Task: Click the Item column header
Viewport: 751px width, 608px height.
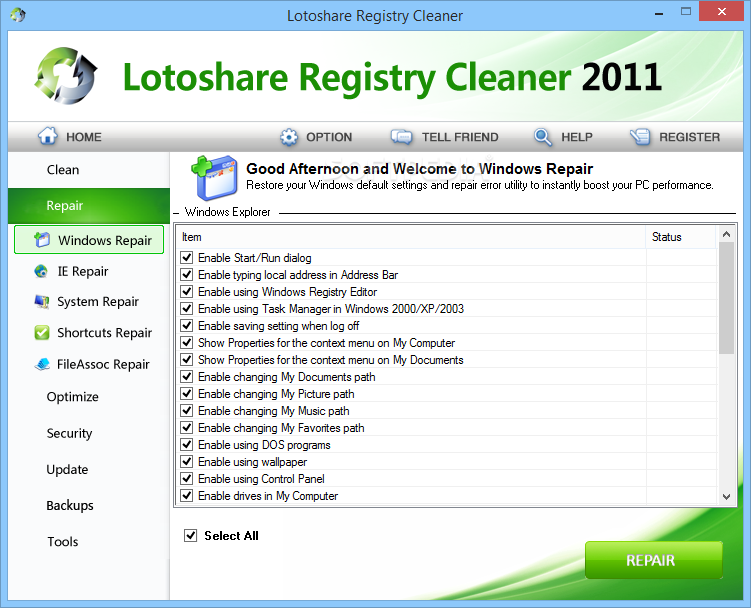Action: [411, 237]
